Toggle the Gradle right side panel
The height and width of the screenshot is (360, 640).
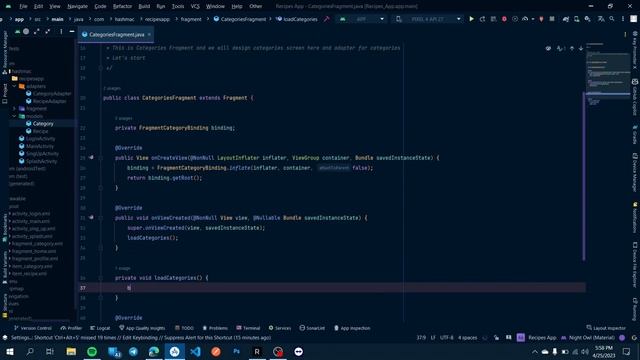pyautogui.click(x=635, y=135)
